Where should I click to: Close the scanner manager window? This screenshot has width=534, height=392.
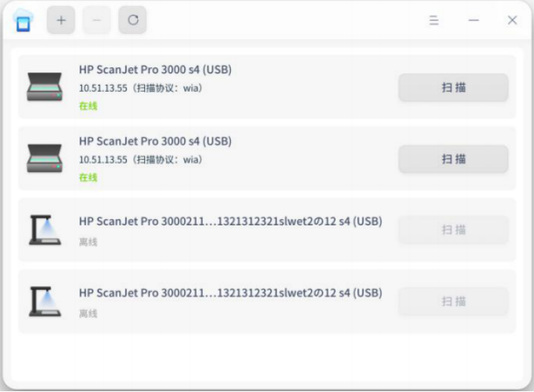(x=512, y=20)
